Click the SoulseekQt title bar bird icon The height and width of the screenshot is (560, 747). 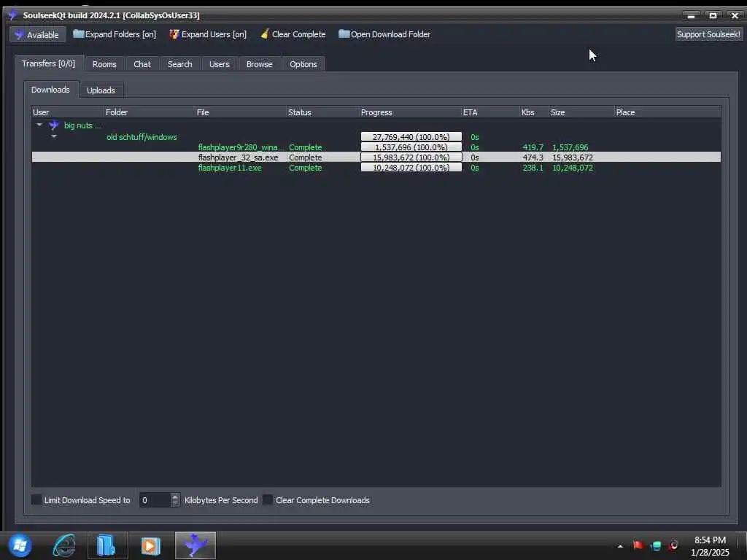click(x=13, y=15)
